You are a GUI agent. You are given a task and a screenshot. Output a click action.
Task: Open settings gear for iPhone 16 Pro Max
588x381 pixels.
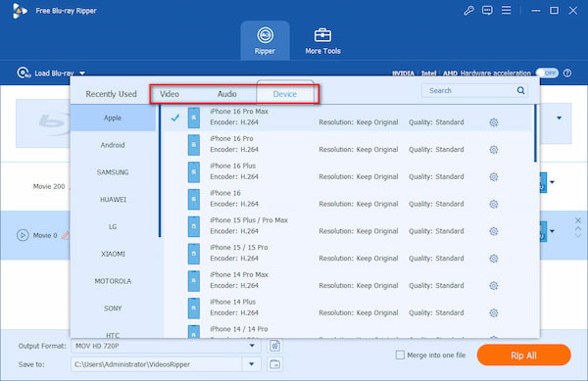coord(494,122)
